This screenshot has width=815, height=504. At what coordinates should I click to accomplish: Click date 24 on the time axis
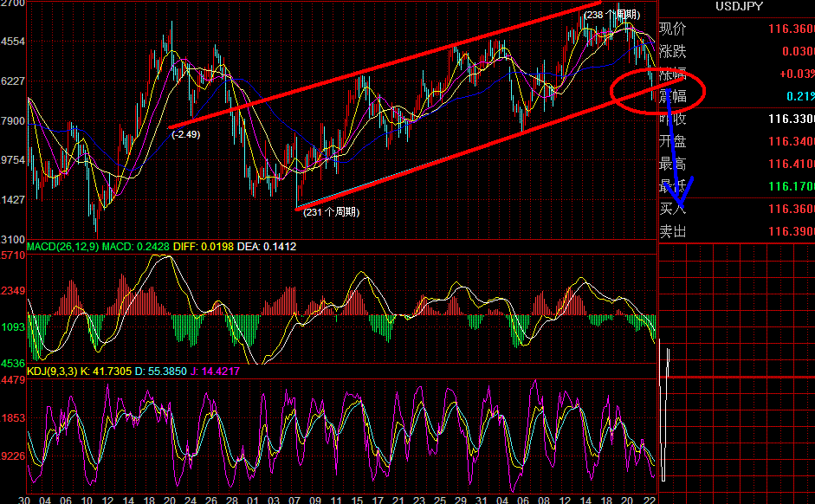coord(191,500)
